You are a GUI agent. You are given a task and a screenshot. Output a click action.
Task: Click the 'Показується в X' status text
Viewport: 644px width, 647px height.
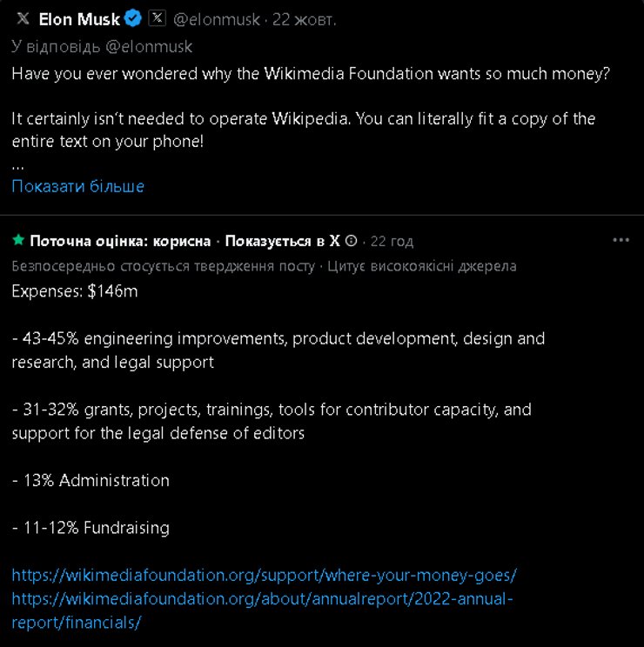[280, 241]
